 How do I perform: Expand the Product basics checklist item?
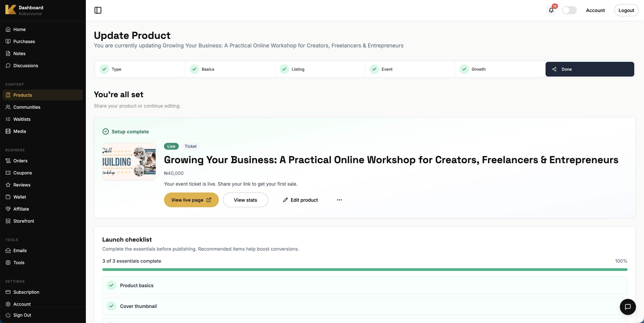click(365, 285)
